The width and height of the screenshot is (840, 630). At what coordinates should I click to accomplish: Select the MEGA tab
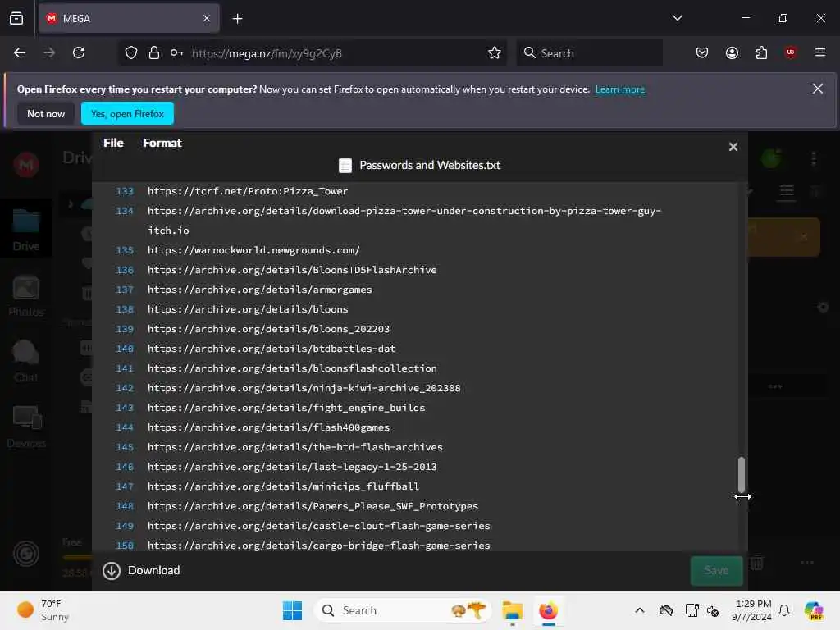(x=129, y=19)
